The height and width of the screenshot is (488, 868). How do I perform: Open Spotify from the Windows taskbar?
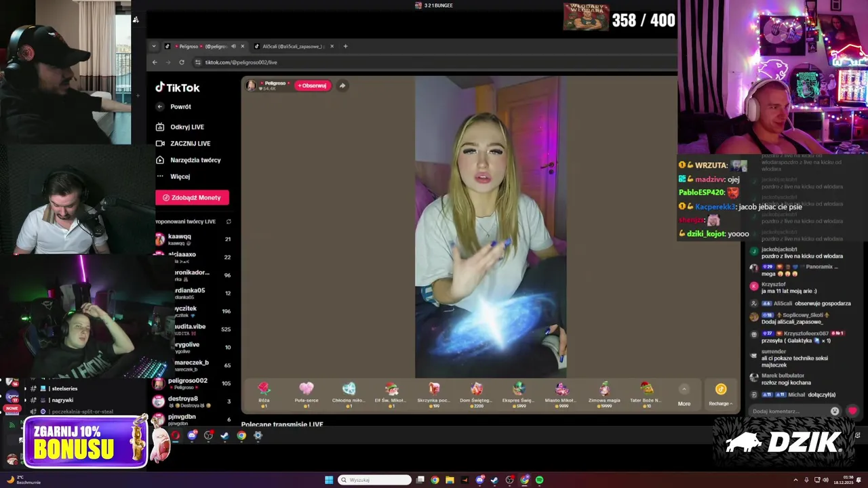point(539,480)
